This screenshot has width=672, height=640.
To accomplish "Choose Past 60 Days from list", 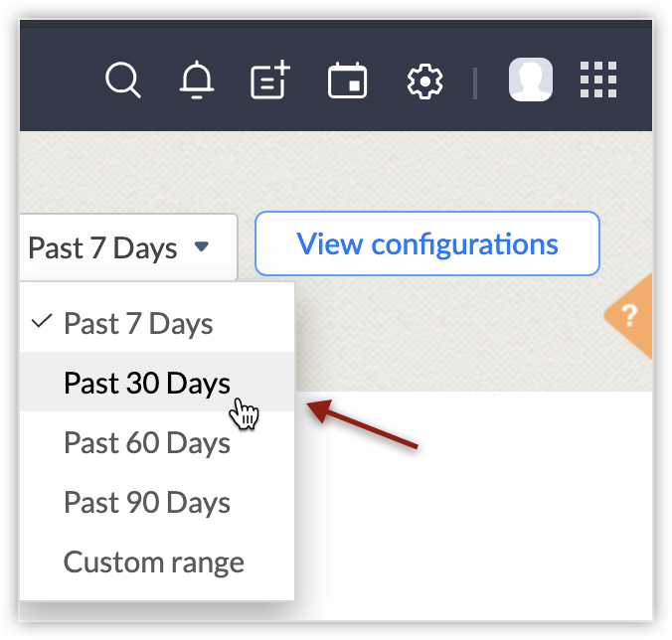I will pyautogui.click(x=147, y=442).
